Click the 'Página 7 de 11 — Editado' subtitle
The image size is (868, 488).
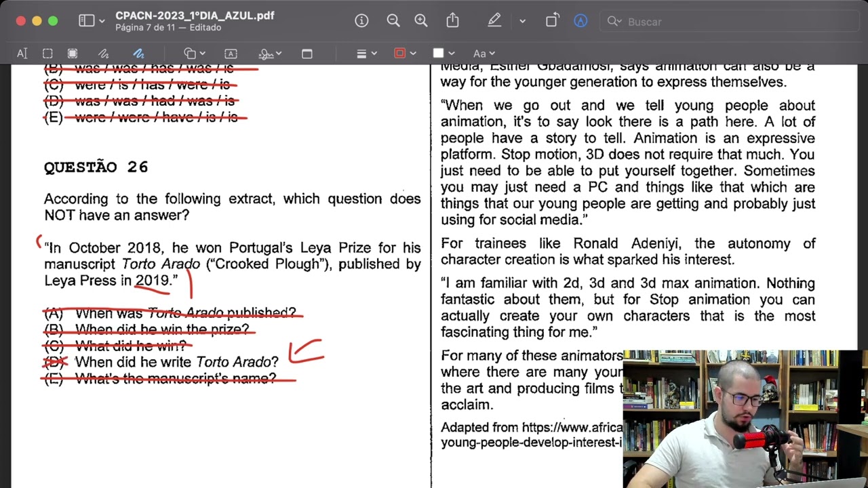click(168, 28)
